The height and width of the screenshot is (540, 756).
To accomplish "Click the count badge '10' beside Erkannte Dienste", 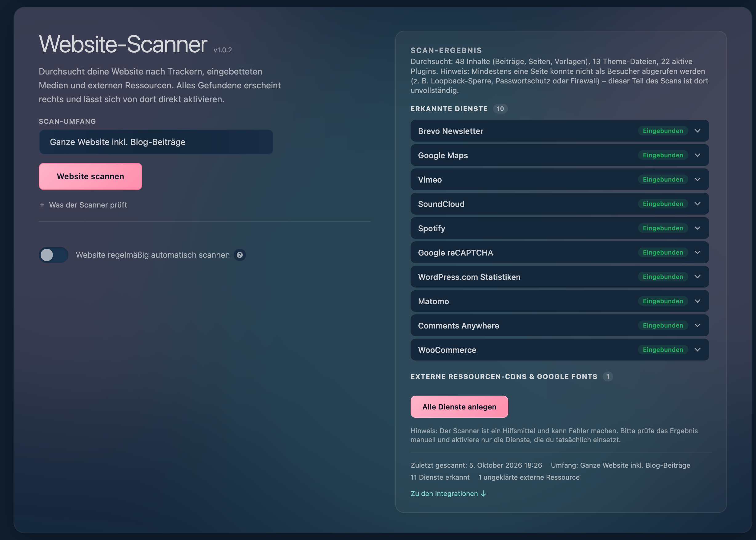I will (500, 109).
